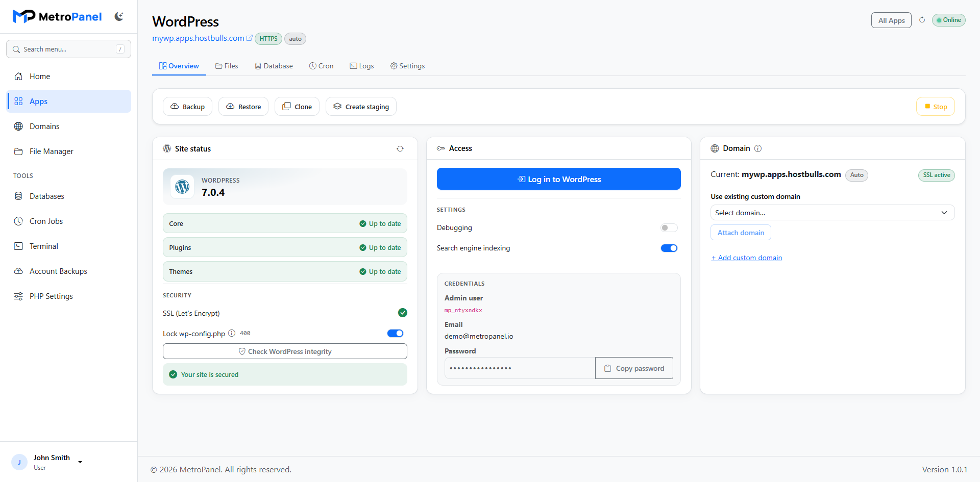Click the HTTPS badge
Screen dimensions: 980x482
268,39
